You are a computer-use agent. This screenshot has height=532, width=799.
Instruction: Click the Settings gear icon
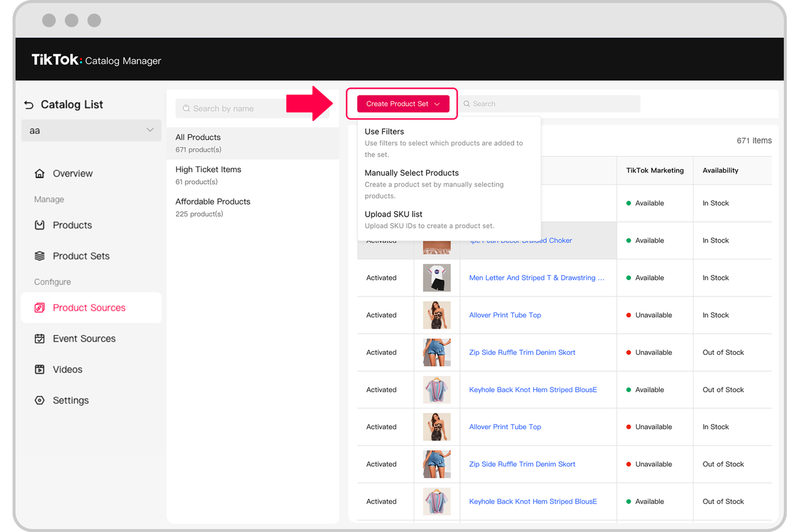pyautogui.click(x=39, y=400)
